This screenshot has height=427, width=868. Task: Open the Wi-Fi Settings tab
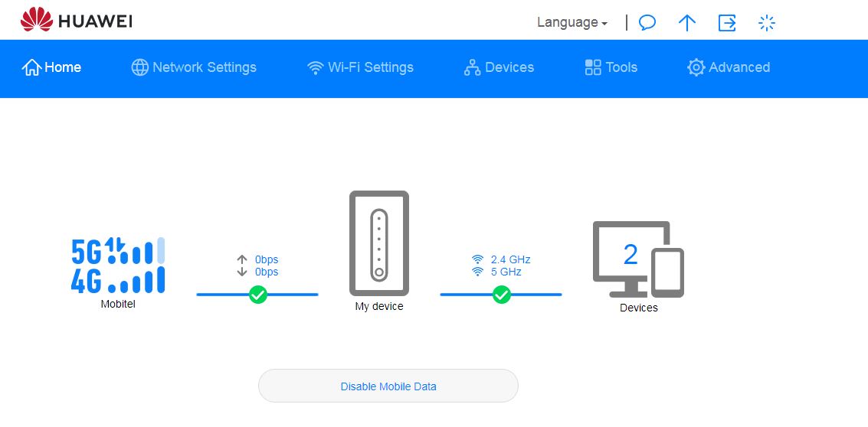[360, 67]
